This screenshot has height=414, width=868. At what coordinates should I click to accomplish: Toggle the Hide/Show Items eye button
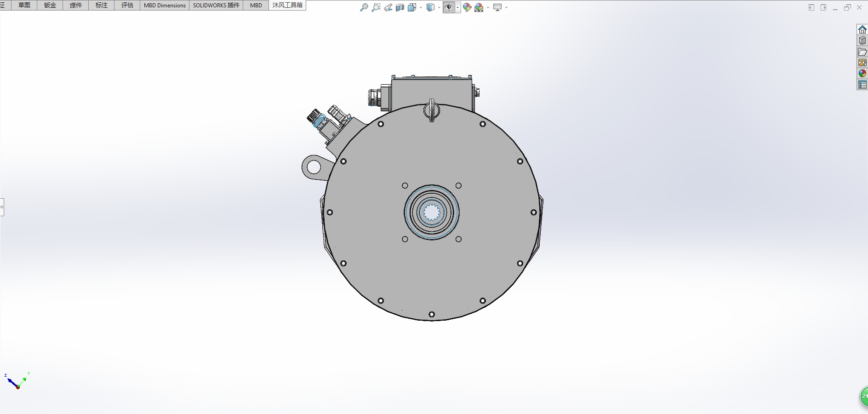pos(448,7)
